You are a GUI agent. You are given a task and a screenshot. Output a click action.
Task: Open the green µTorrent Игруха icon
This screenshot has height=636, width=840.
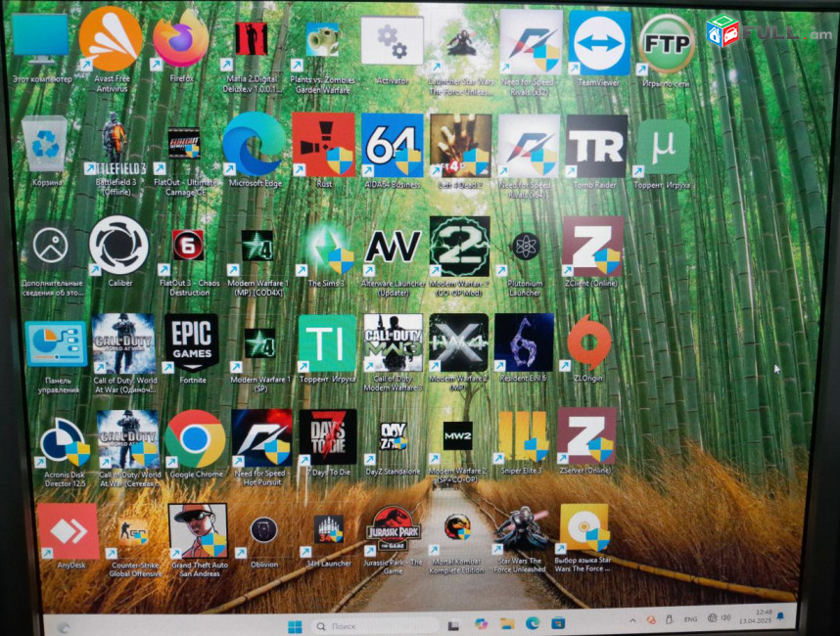(x=663, y=147)
